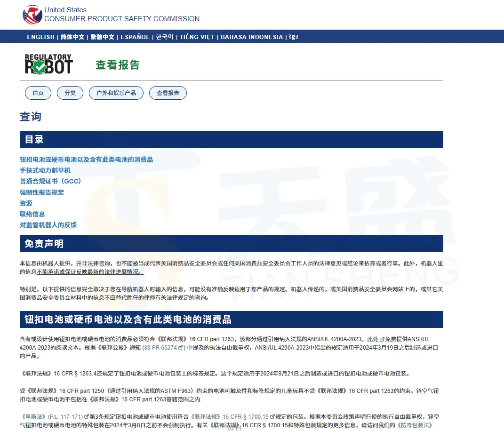504x431 pixels.
Task: Open the 《防毒包装法》 link
Action: click(415, 425)
